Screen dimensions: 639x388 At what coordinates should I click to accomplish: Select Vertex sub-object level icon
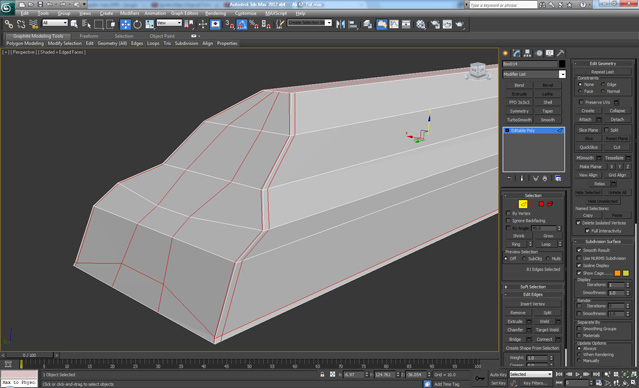coord(513,204)
